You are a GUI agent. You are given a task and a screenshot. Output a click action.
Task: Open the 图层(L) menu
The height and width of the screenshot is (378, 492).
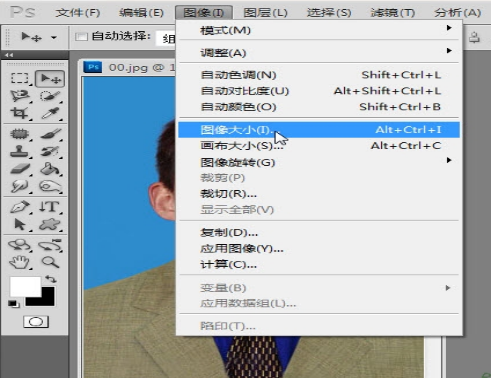pos(265,13)
